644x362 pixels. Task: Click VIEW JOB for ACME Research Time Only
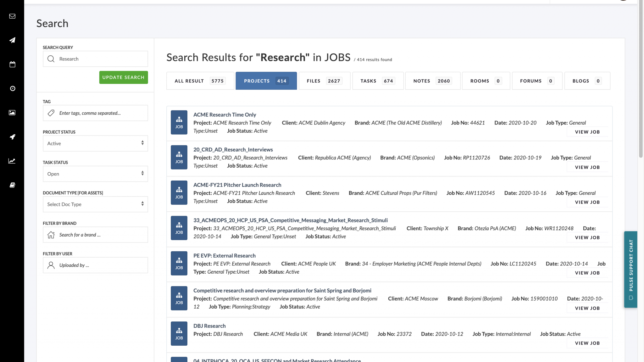click(588, 132)
